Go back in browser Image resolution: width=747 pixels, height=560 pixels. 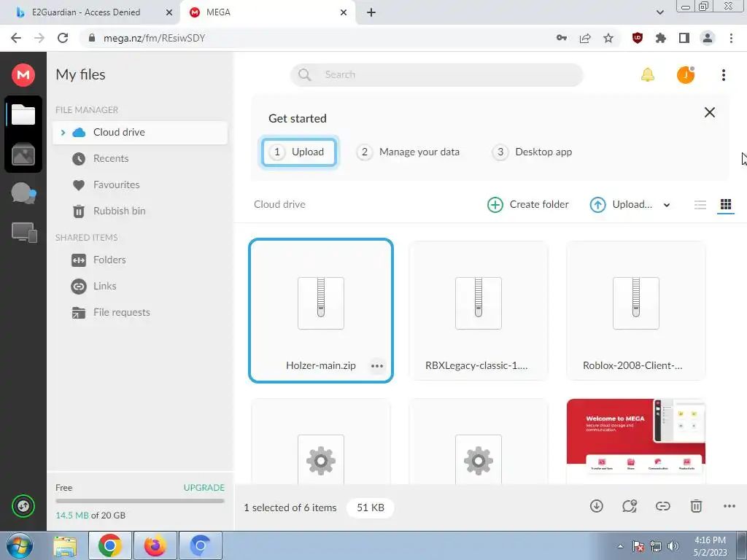16,38
